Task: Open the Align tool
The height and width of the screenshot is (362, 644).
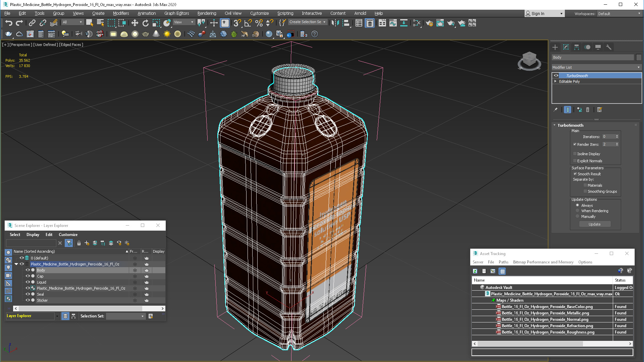Action: point(346,23)
